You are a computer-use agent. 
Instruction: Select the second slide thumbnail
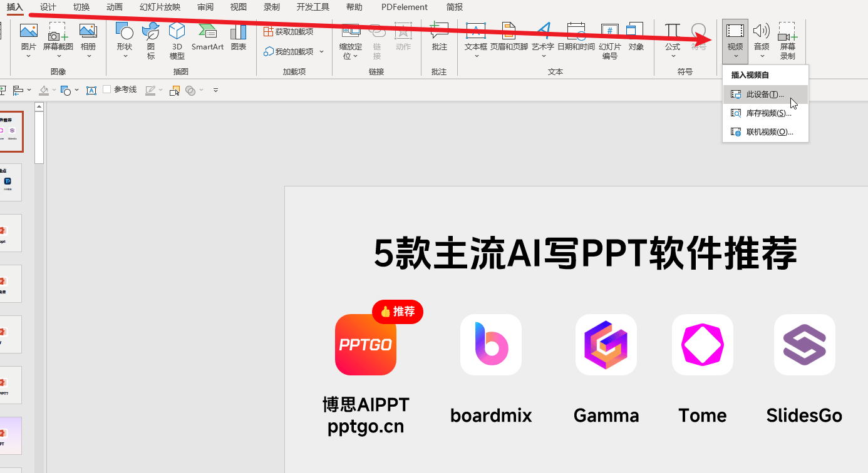click(x=11, y=182)
